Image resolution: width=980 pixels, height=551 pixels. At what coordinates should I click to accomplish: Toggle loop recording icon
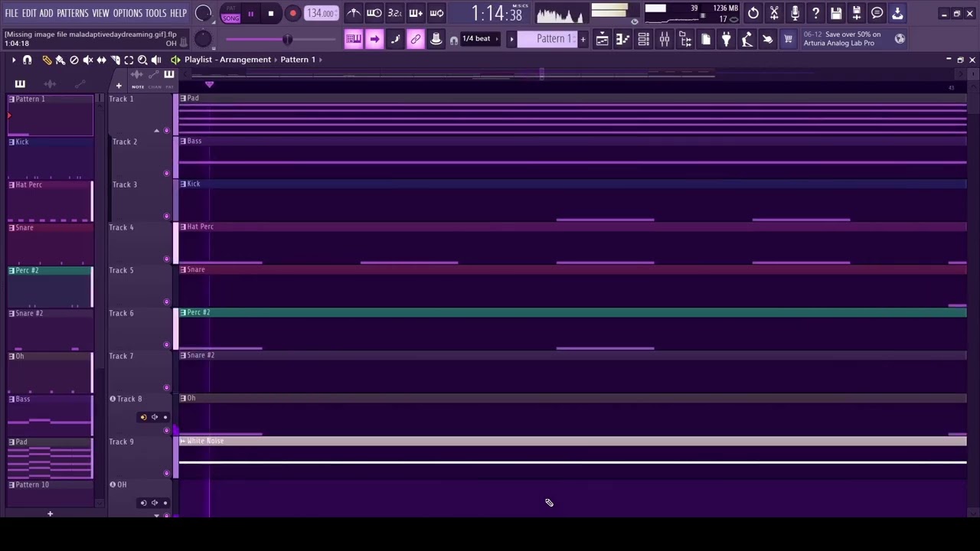(x=436, y=13)
